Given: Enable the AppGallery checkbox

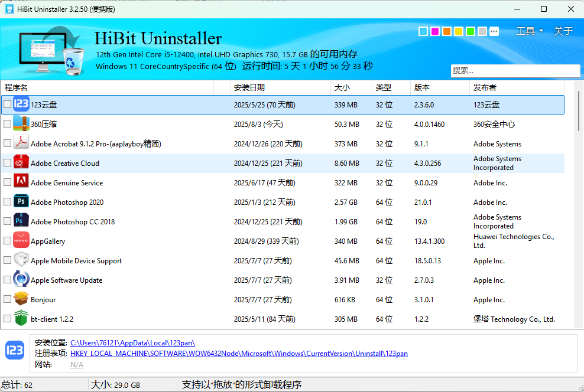Looking at the screenshot, I should pos(7,241).
